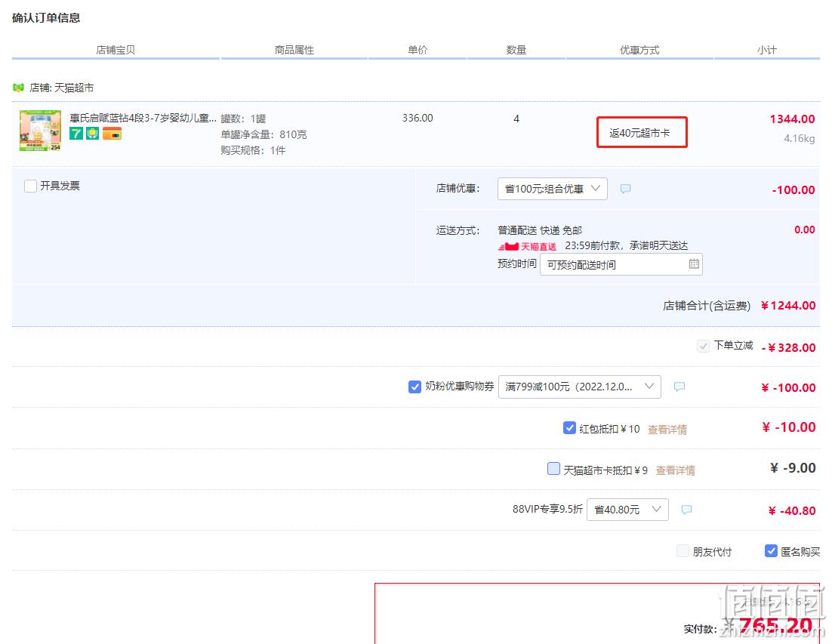Viewport: 832px width, 644px height.
Task: Click the 返40元超市卡 promotion text
Action: 639,133
